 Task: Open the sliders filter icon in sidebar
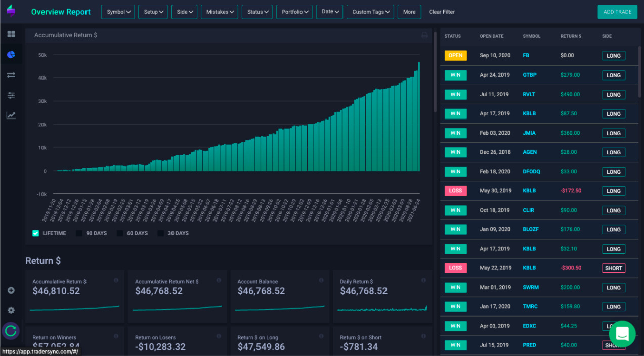click(11, 95)
